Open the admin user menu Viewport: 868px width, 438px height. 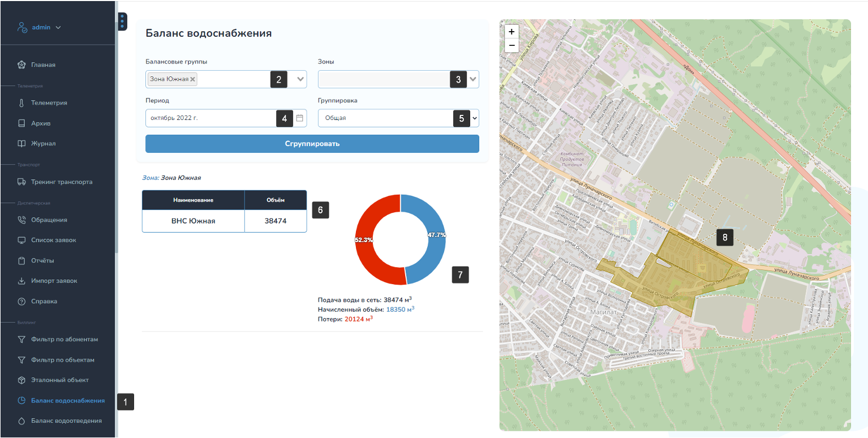point(40,27)
